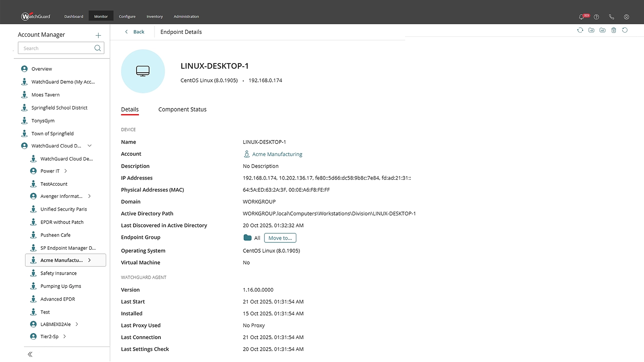Viewport: 644px width, 362px height.
Task: Open notifications bell with 323 badge
Action: [x=582, y=17]
